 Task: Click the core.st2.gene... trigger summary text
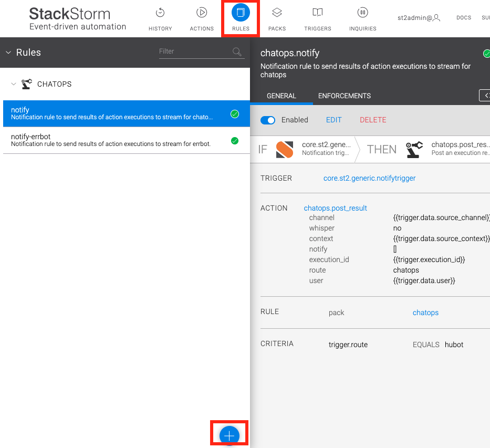(326, 144)
